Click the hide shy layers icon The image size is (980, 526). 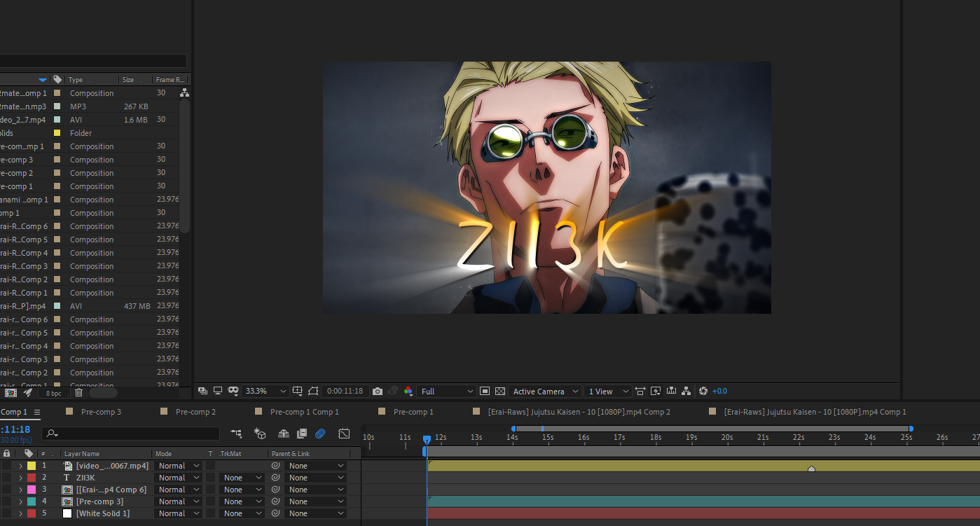point(284,434)
